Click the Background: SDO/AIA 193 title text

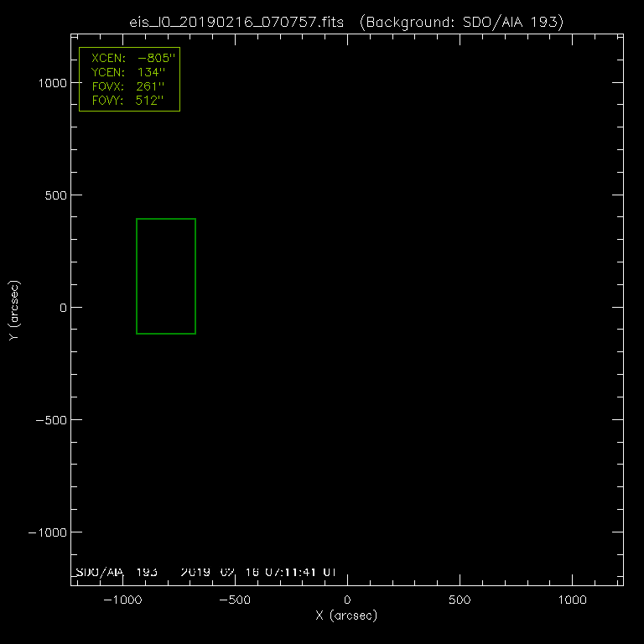click(460, 21)
